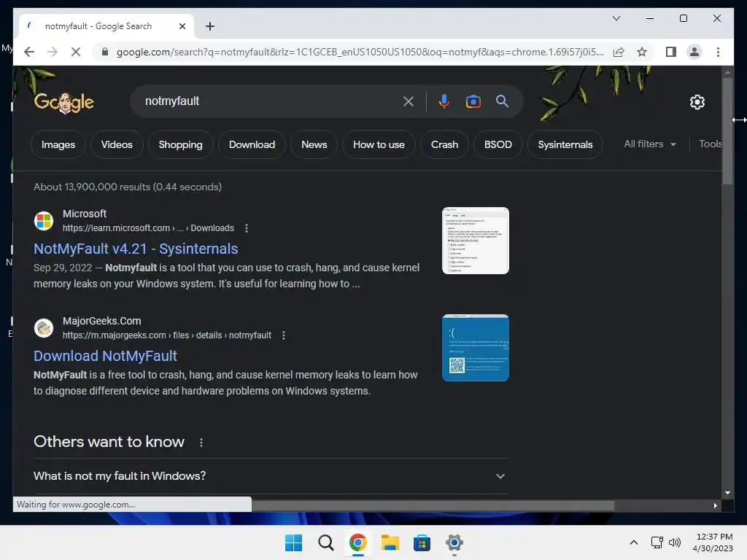The image size is (747, 560).
Task: Open the Chrome profile avatar
Action: (x=694, y=52)
